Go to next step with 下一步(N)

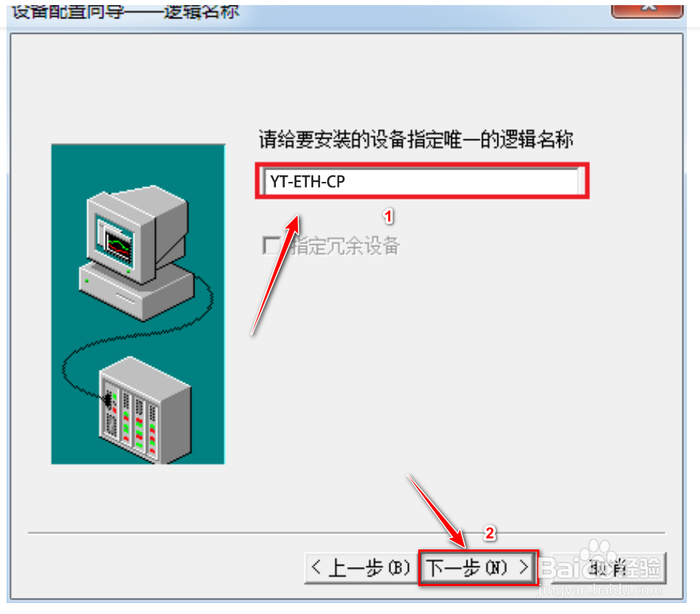(478, 568)
